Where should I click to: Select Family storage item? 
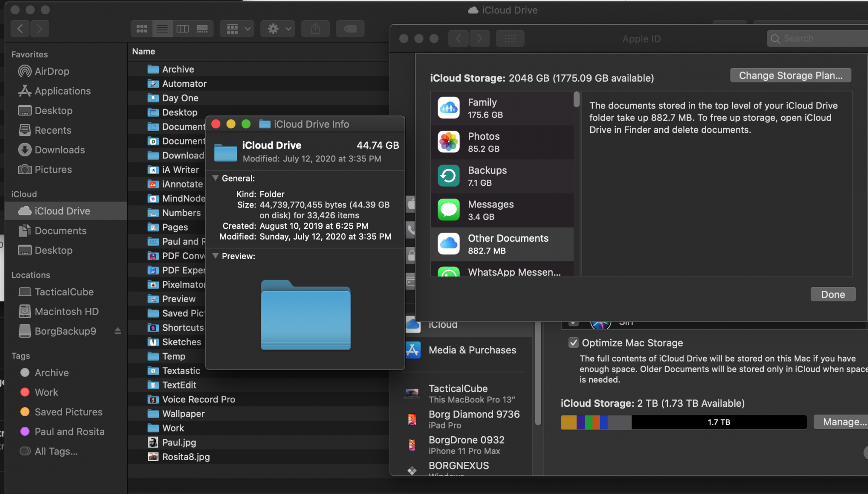click(x=502, y=108)
